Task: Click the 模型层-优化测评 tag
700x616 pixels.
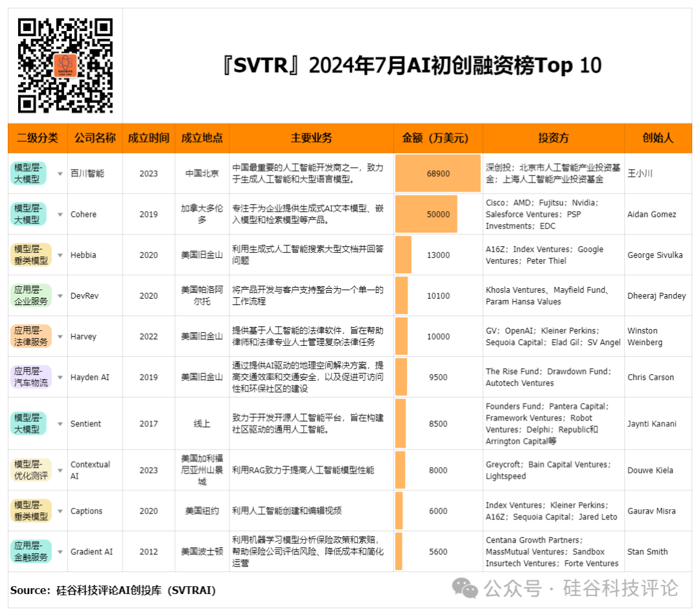Action: [x=31, y=470]
